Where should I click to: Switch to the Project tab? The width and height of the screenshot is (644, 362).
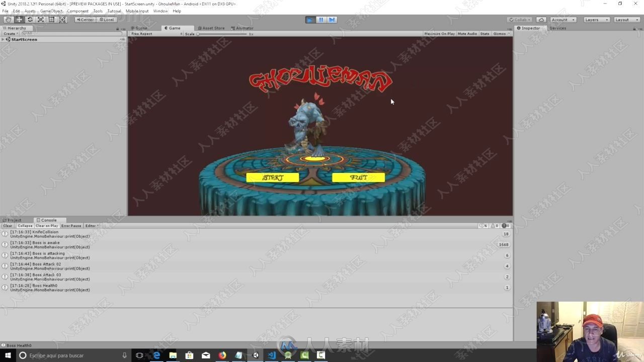[x=12, y=220]
